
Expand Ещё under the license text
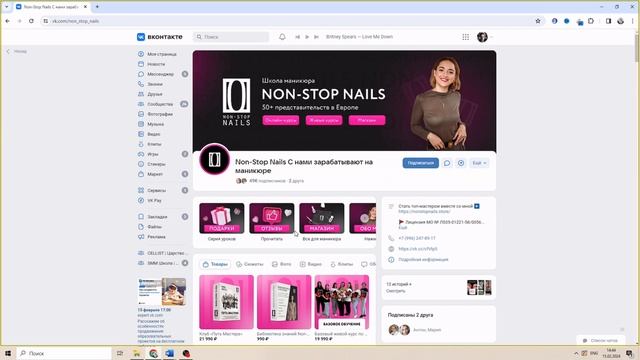pyautogui.click(x=402, y=227)
